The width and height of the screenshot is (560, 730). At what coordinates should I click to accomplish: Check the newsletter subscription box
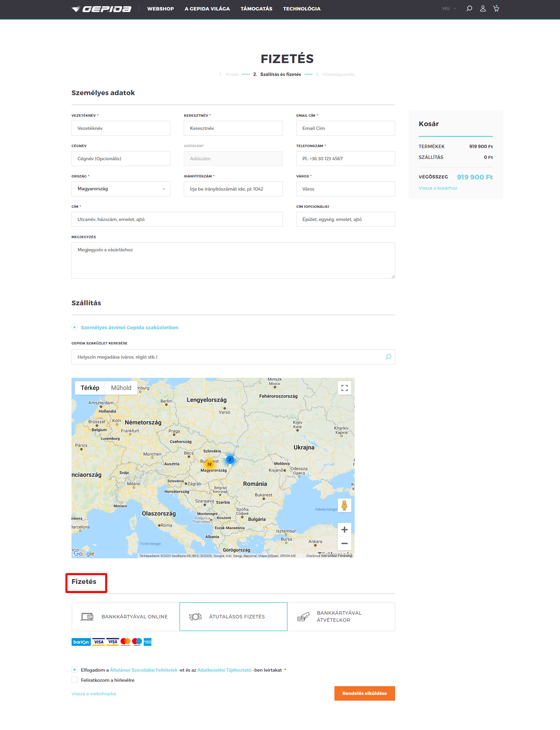75,680
